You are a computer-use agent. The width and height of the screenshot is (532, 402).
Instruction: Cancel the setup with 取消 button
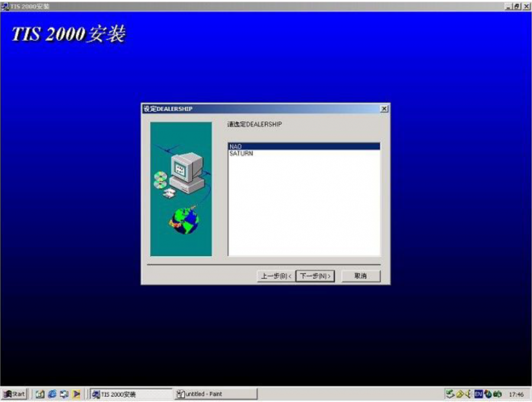point(360,275)
